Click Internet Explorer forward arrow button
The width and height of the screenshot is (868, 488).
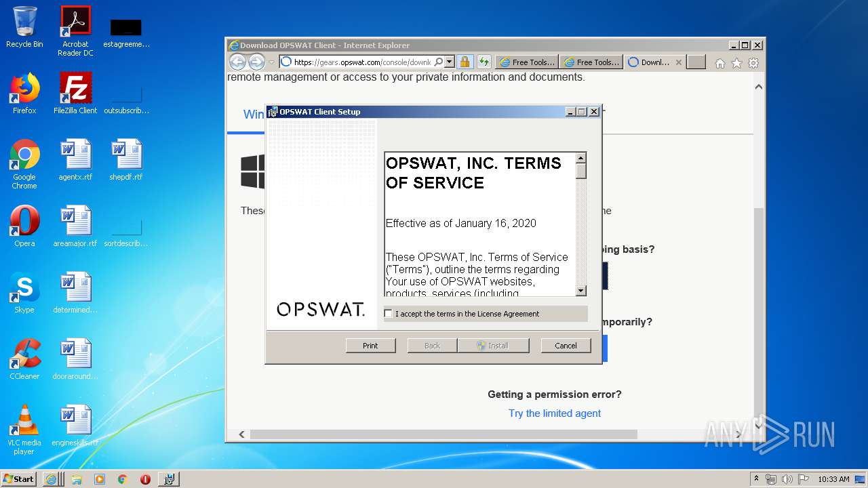[x=256, y=62]
